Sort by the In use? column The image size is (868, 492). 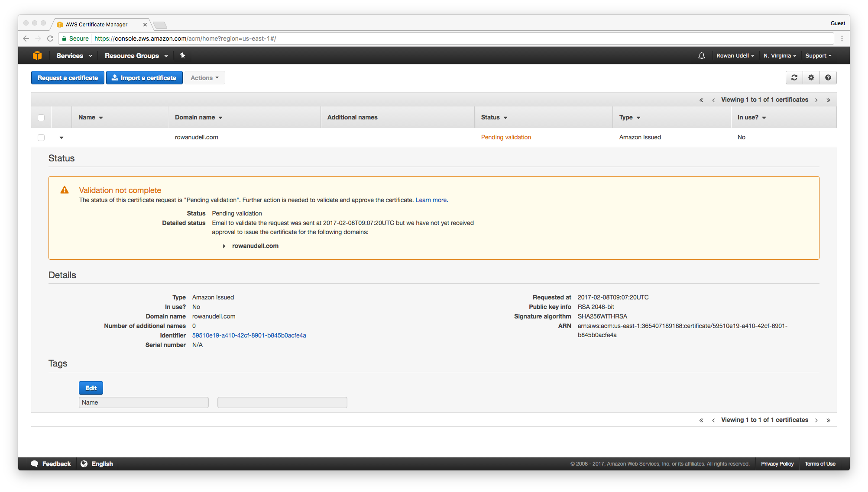point(752,118)
